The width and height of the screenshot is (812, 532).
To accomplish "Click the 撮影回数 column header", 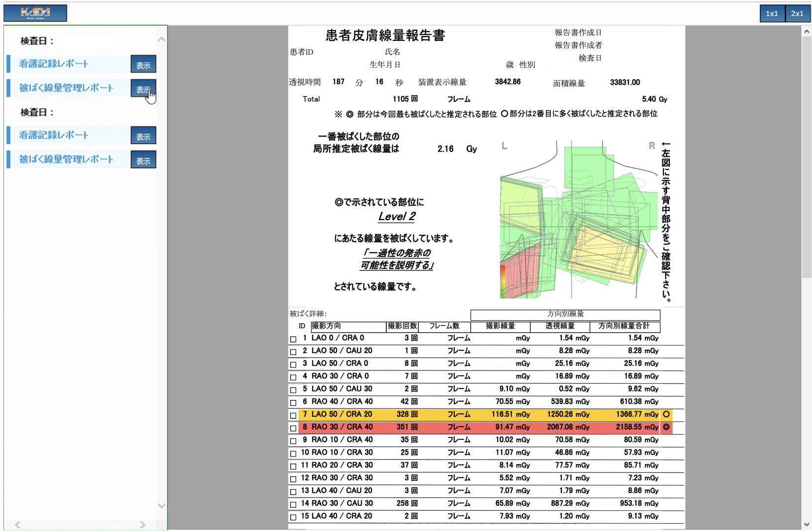I will [x=402, y=326].
